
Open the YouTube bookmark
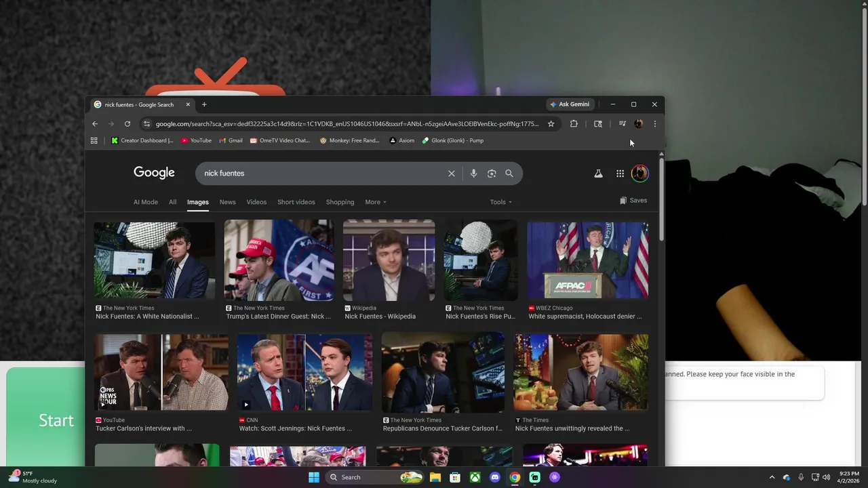(x=196, y=140)
